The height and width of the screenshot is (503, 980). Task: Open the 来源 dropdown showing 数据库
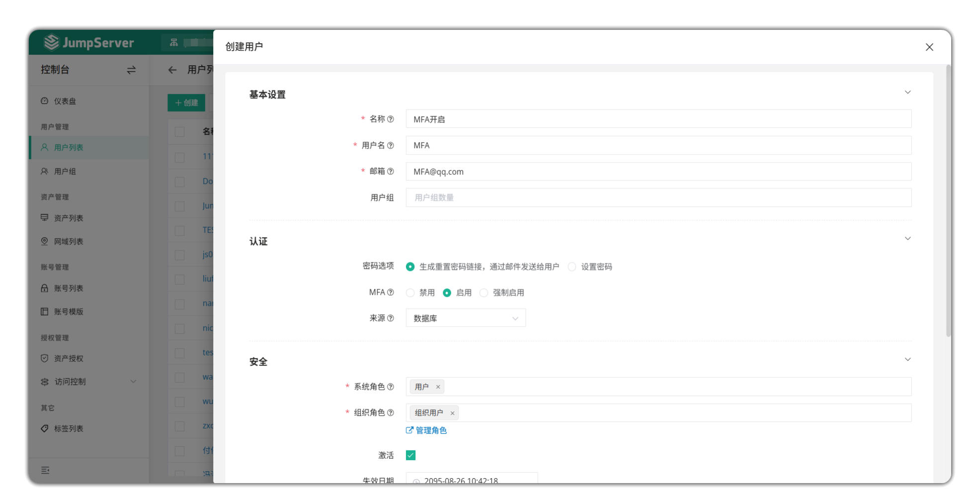point(466,318)
